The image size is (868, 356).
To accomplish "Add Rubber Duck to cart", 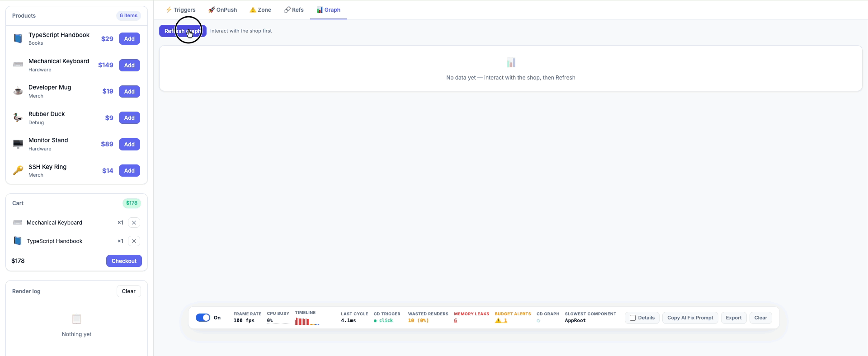I will (x=129, y=117).
